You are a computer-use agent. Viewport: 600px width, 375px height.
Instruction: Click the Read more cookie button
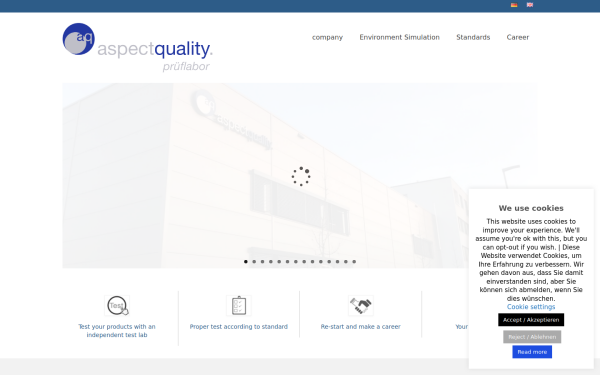tap(532, 352)
